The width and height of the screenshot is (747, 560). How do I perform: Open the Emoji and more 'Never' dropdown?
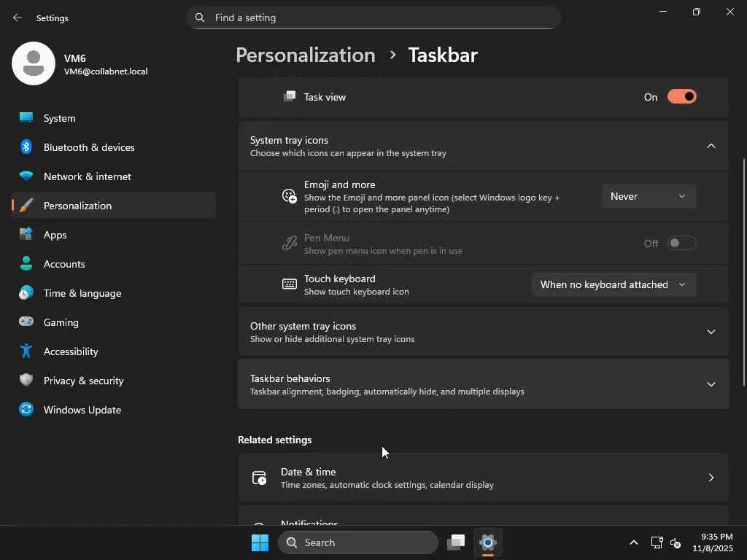tap(649, 196)
